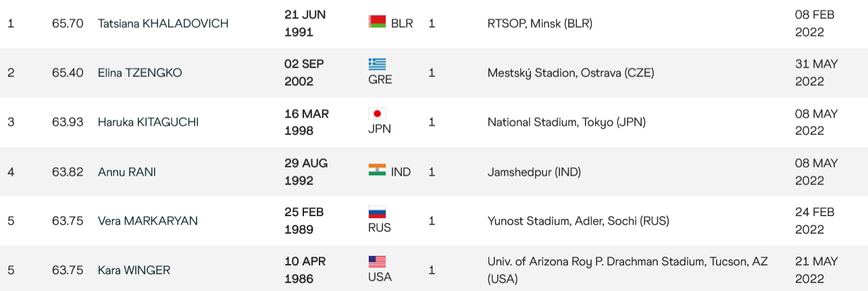
Task: Click National Stadium, Tokyo venue text
Action: click(566, 122)
